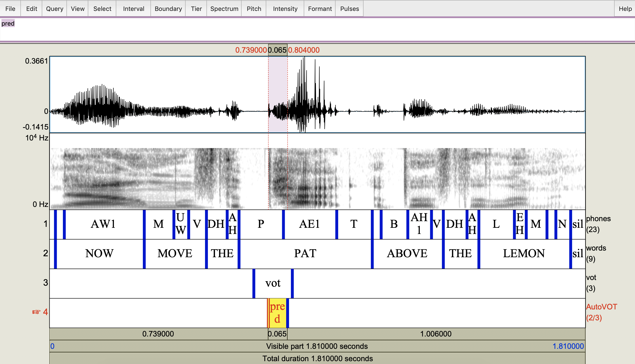Click tier number 3 on the left
This screenshot has width=635, height=364.
(46, 283)
